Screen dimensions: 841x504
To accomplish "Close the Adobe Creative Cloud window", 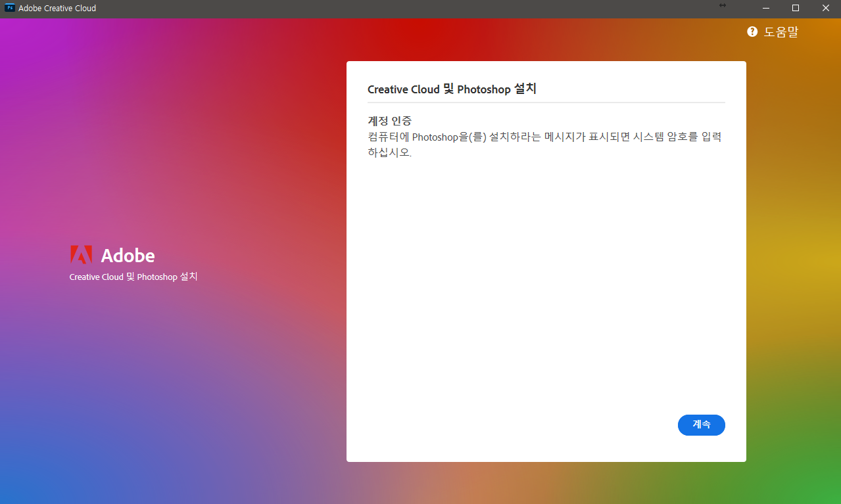I will coord(826,8).
